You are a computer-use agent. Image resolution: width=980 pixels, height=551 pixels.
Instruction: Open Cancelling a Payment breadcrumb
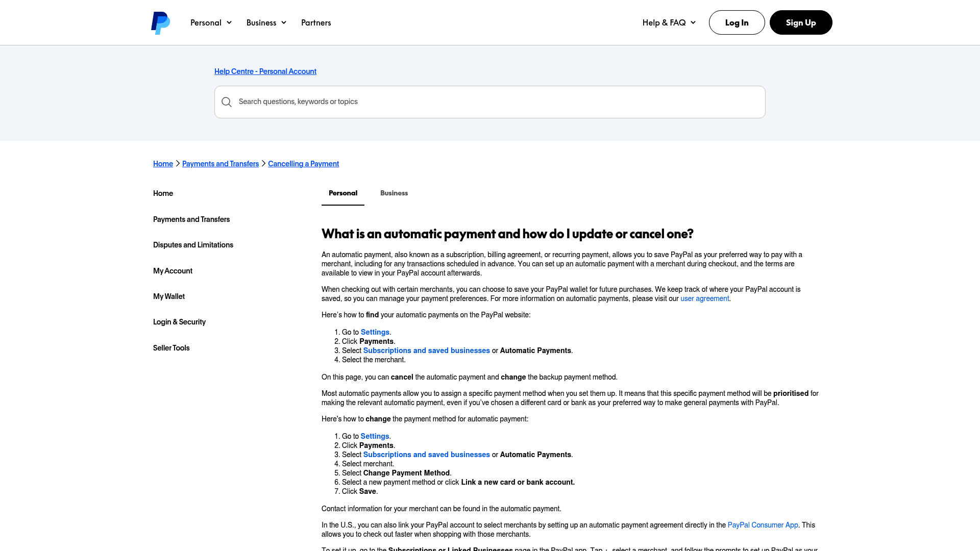coord(303,164)
